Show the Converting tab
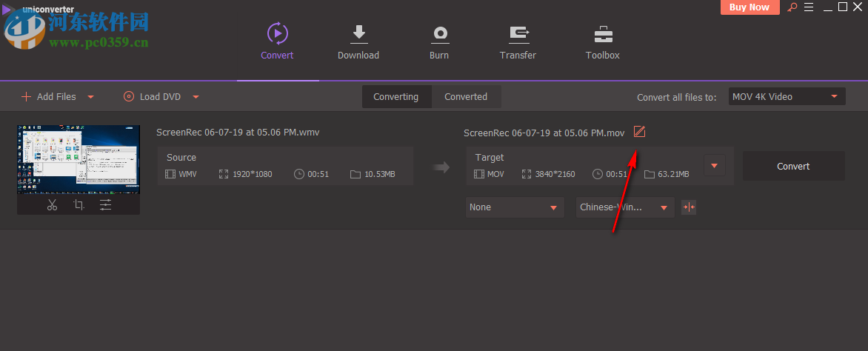This screenshot has height=351, width=868. (395, 97)
